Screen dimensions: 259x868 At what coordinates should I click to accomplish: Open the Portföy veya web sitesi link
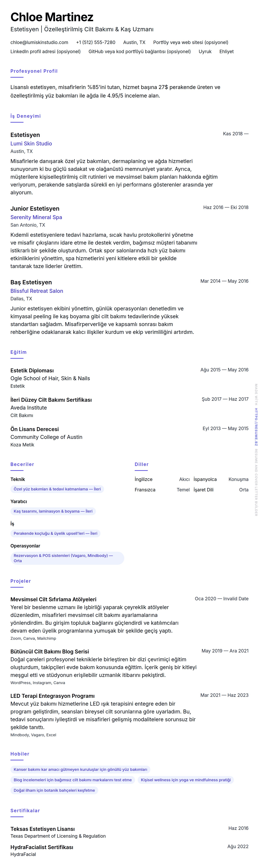pos(190,42)
